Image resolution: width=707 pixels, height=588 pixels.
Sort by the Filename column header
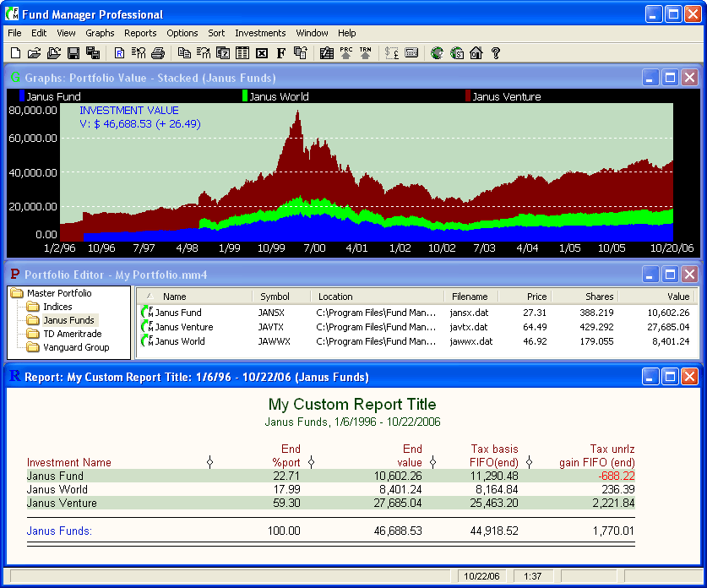tap(470, 297)
